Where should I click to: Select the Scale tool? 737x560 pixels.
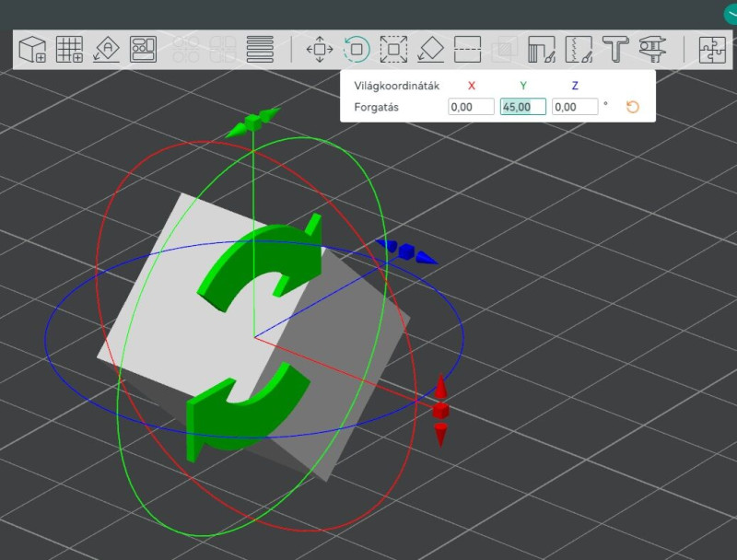[393, 50]
